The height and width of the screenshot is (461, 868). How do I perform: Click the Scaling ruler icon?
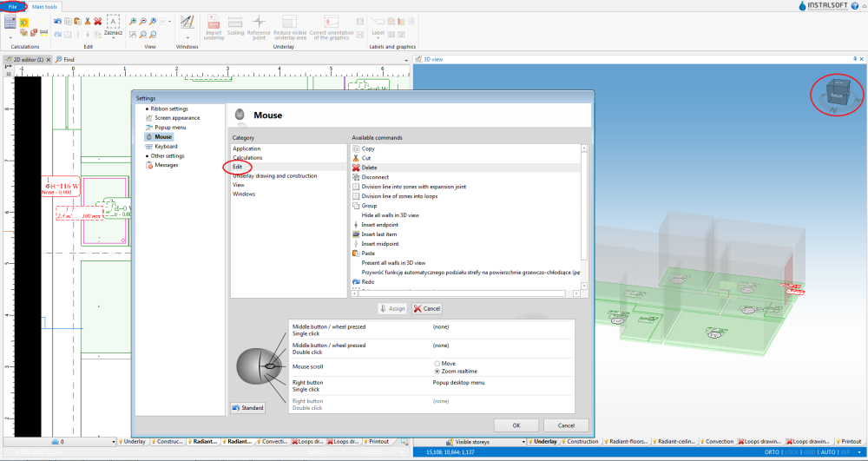(235, 22)
